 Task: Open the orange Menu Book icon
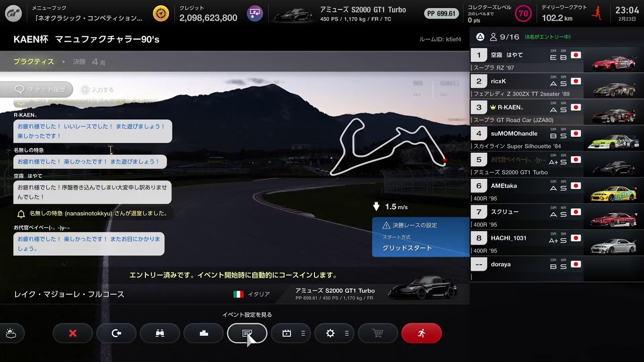pyautogui.click(x=161, y=13)
